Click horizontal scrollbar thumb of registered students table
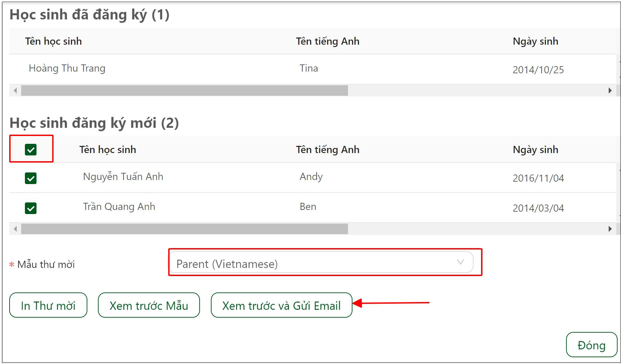The width and height of the screenshot is (621, 364). coord(184,91)
